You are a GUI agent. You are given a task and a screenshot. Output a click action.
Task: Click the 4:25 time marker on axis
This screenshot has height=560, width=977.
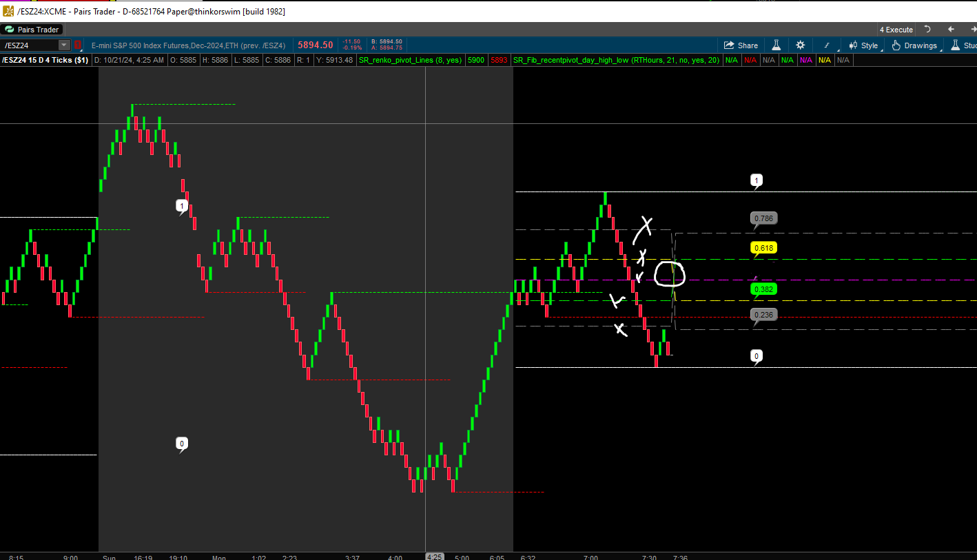[x=435, y=557]
